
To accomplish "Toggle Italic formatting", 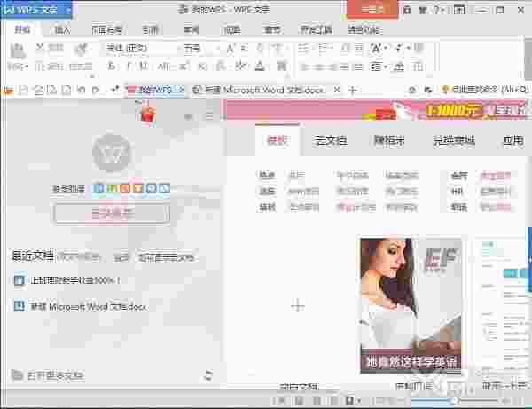I will 129,67.
